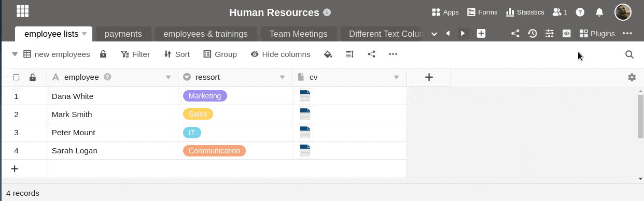Open Filter options
Screen dimensions: 644x201
click(135, 54)
